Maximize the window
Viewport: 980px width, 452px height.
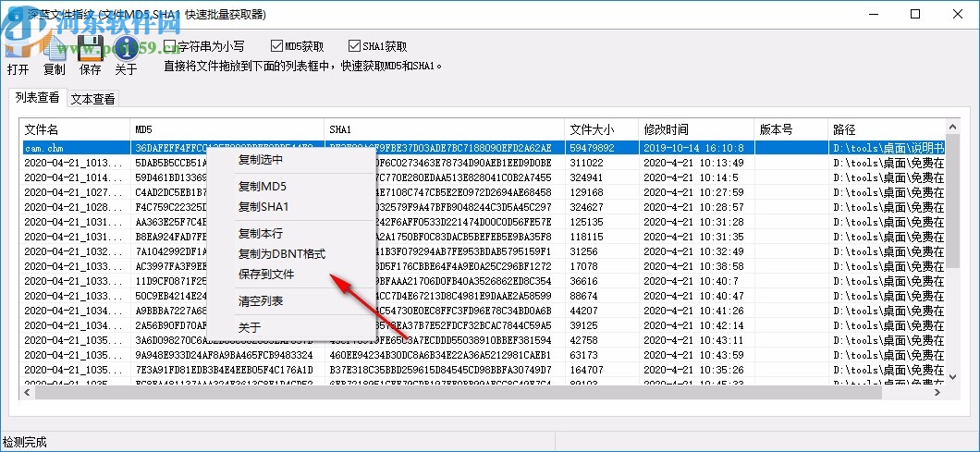(915, 14)
